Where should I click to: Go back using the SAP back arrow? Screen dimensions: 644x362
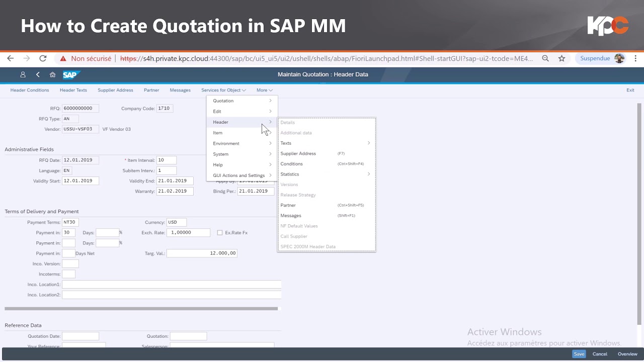pos(38,74)
